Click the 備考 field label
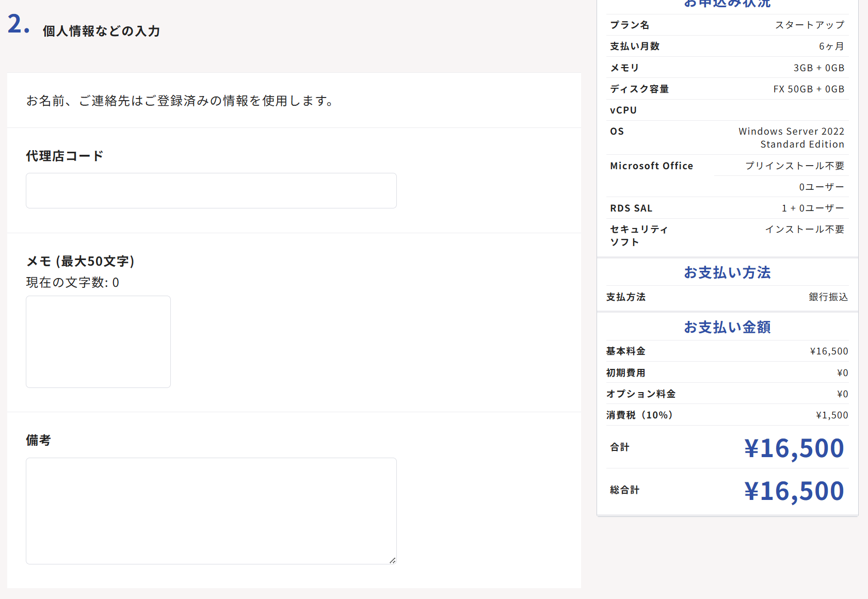This screenshot has width=868, height=599. [x=38, y=440]
